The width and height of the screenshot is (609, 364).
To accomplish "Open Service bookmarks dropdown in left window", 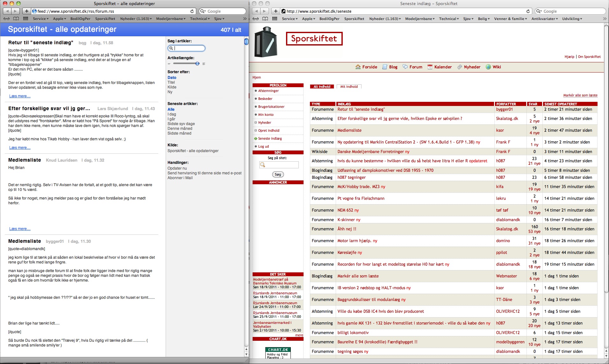I will [41, 19].
